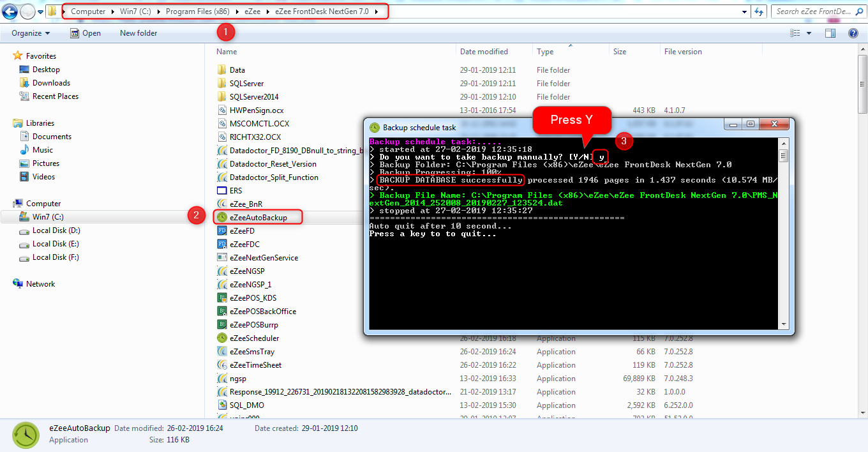Select Local Disk (F:) in navigation pane

point(56,257)
